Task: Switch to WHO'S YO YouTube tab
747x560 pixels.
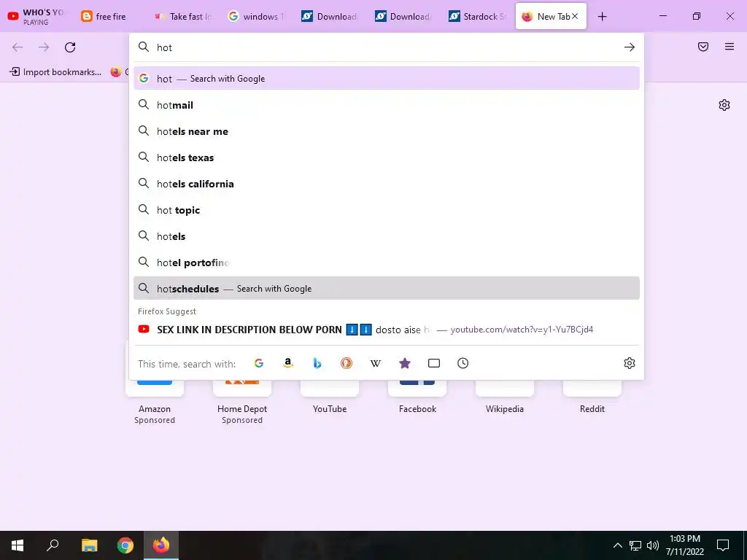Action: coord(36,16)
